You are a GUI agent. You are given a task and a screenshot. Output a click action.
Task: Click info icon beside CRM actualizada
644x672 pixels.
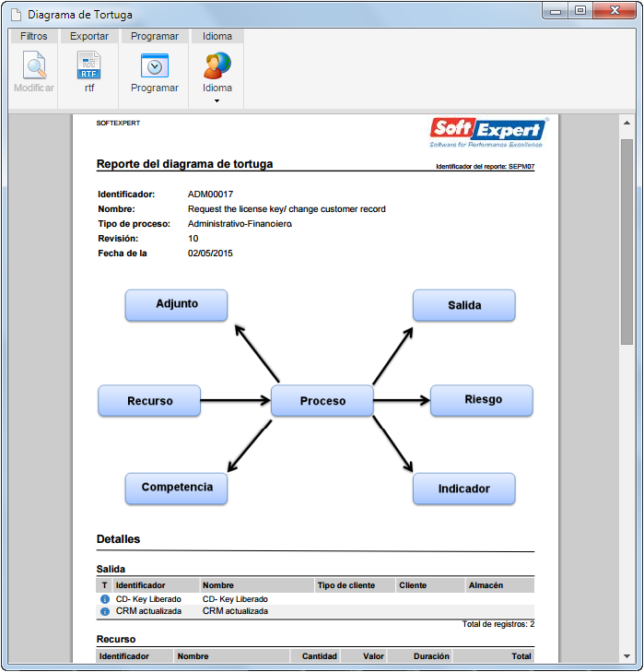pos(104,611)
